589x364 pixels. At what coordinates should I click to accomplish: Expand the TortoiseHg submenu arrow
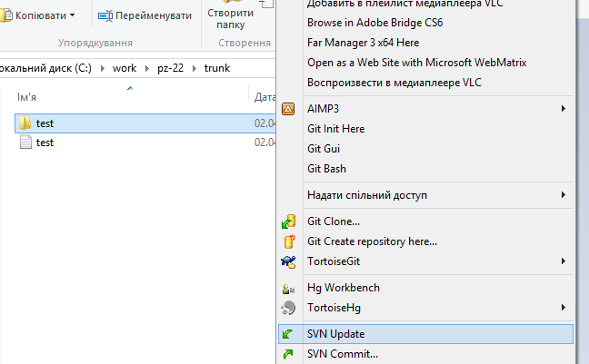(x=563, y=308)
